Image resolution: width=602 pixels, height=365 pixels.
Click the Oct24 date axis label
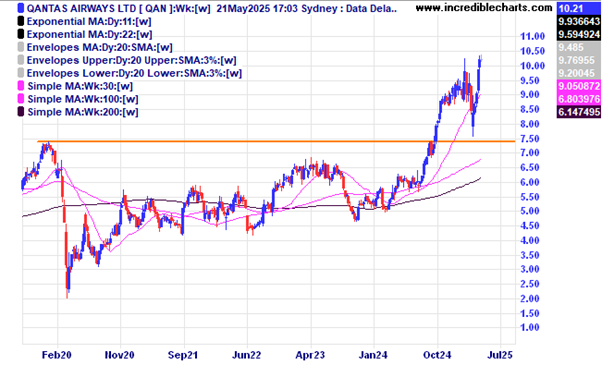click(437, 355)
